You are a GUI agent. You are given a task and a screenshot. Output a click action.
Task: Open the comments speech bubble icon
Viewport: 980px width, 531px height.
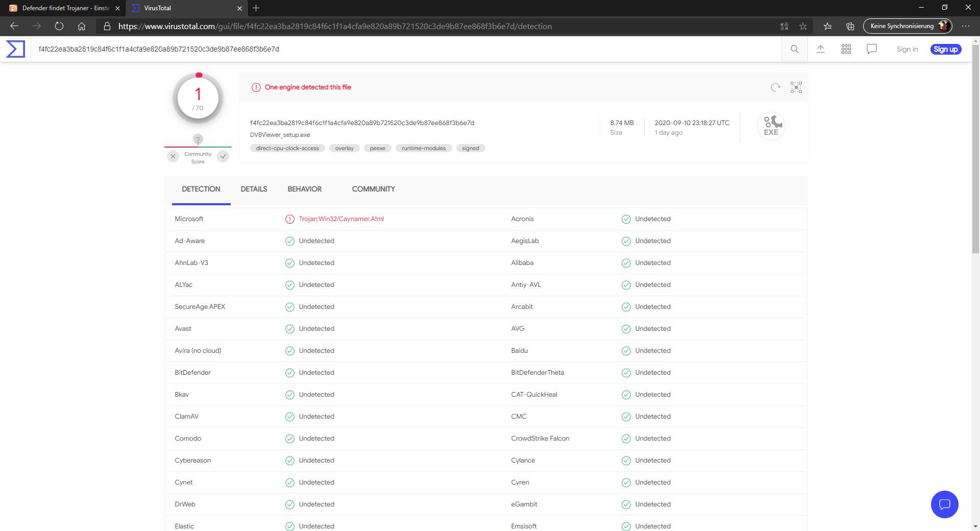point(872,49)
